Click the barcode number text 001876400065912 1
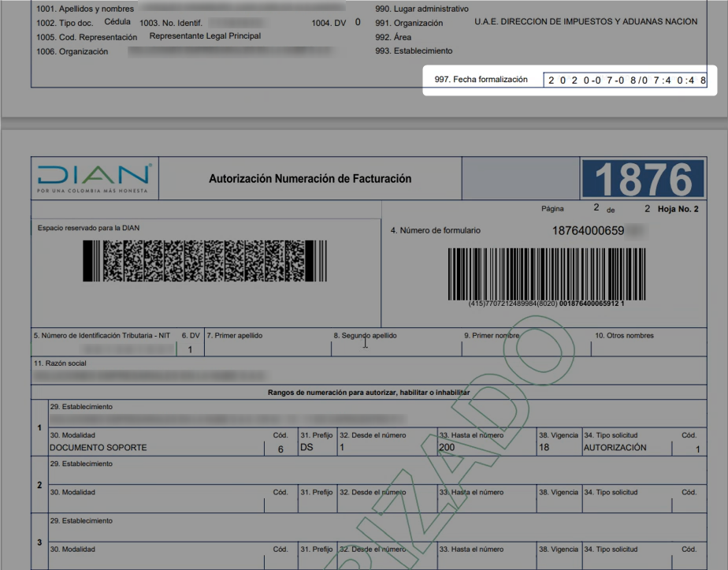 [x=592, y=304]
